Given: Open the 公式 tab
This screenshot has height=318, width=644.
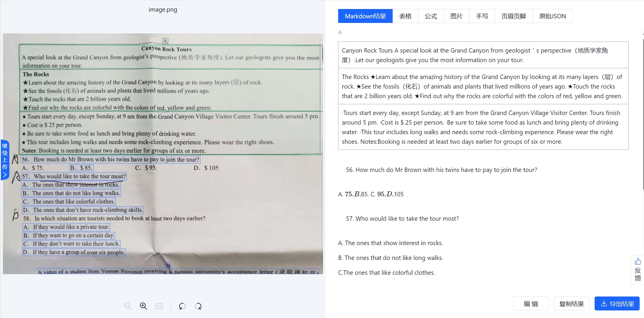Looking at the screenshot, I should tap(431, 16).
